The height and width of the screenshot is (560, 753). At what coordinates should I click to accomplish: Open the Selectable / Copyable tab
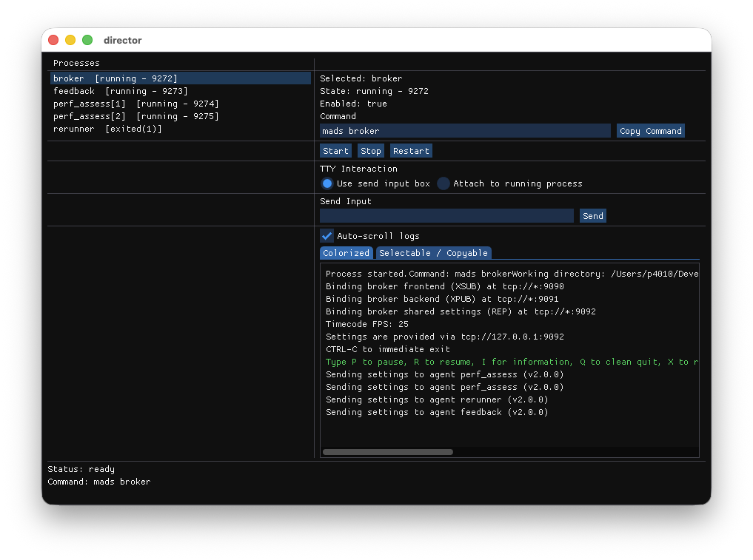point(433,253)
